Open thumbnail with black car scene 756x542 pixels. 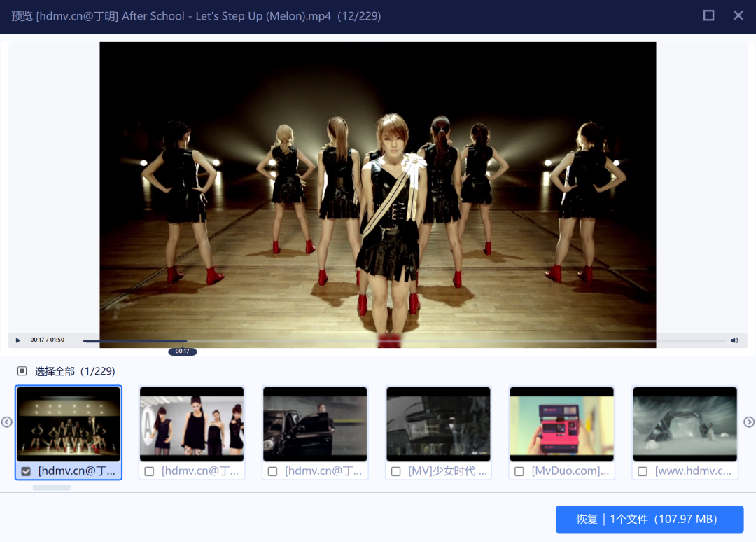pyautogui.click(x=315, y=424)
